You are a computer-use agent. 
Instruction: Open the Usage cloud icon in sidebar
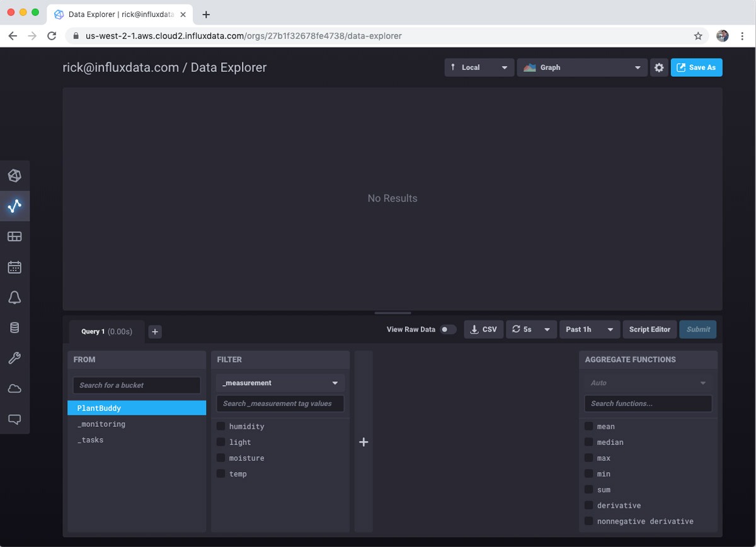[15, 388]
